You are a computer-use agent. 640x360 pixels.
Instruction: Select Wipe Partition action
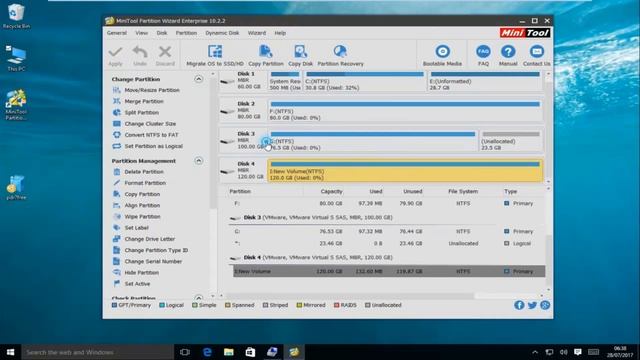142,217
